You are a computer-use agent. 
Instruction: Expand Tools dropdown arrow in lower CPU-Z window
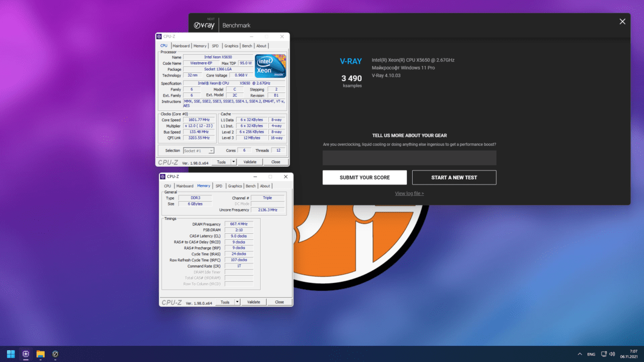click(237, 302)
